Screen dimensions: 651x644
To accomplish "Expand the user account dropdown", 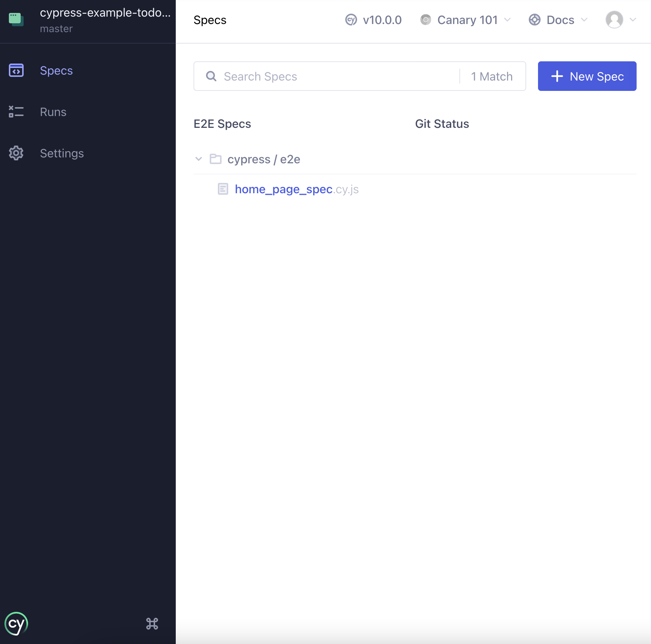I will pos(632,20).
